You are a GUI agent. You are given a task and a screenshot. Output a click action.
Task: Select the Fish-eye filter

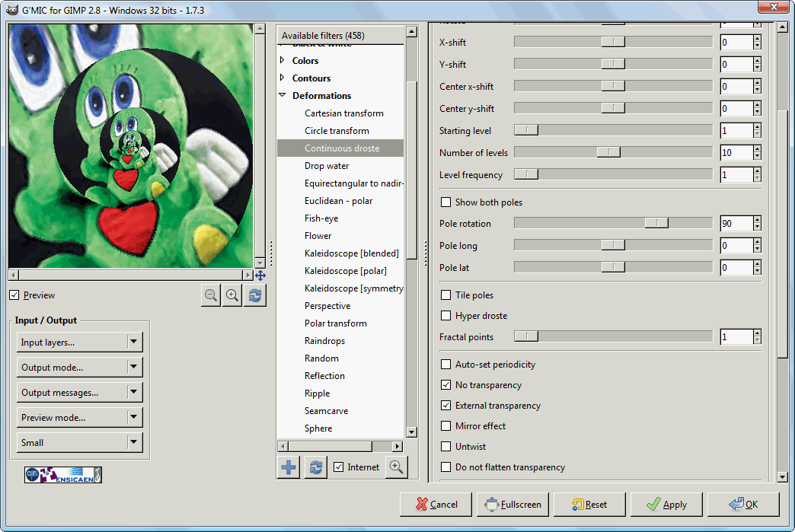pyautogui.click(x=321, y=218)
